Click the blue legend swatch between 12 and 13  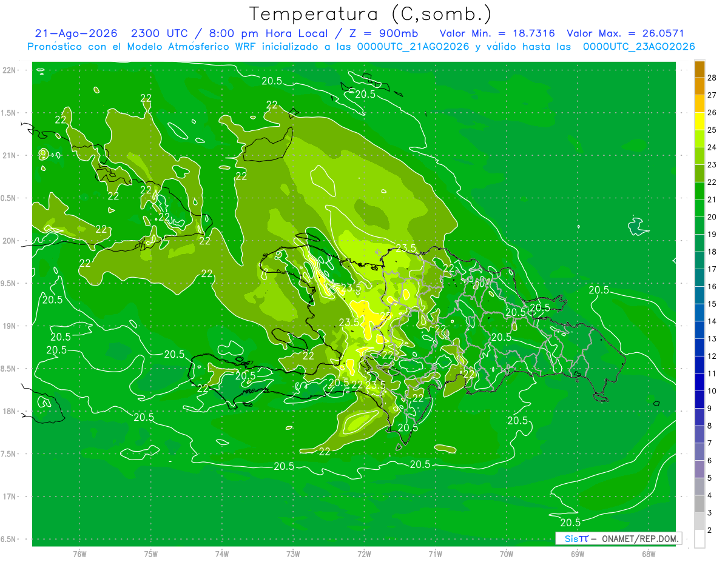699,347
